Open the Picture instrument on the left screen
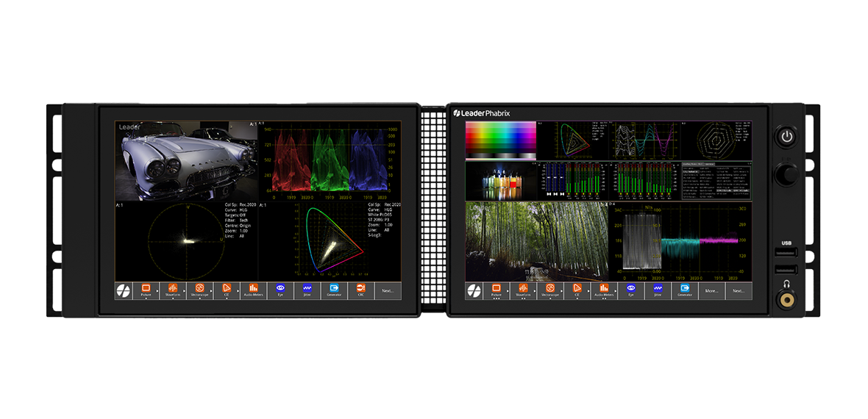This screenshot has height=419, width=868. [x=146, y=290]
